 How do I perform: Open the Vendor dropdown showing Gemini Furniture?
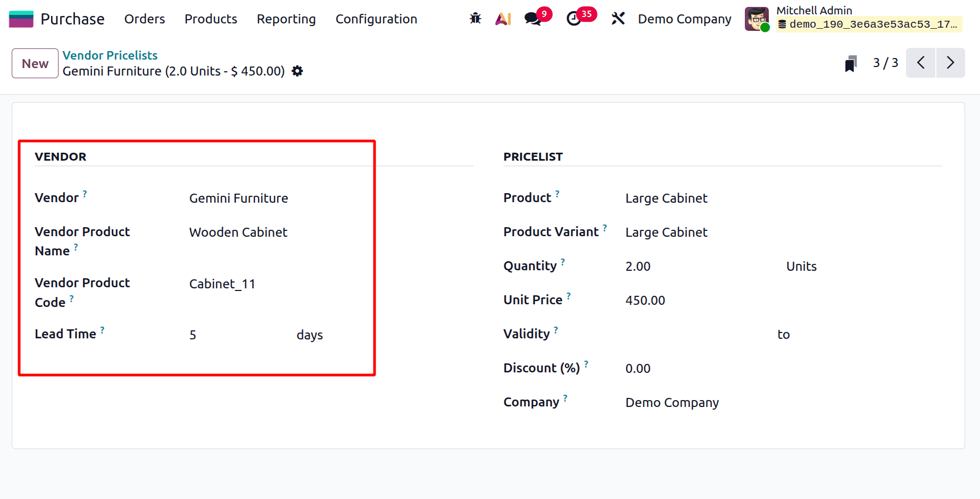pos(238,198)
